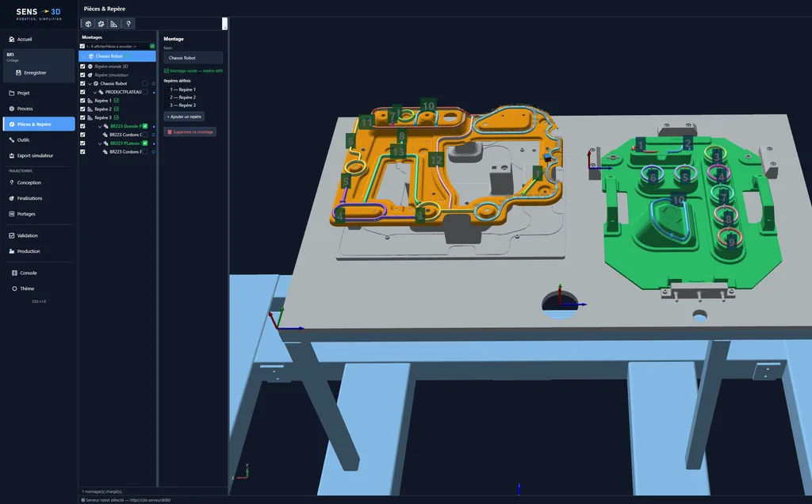Click label 12 on the orange part
812x504 pixels.
(436, 160)
